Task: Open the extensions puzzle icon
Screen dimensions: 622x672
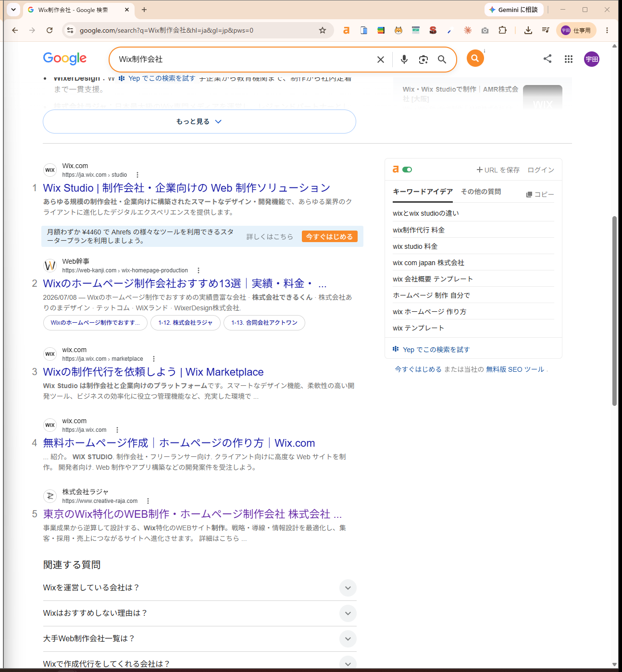Action: coord(502,30)
